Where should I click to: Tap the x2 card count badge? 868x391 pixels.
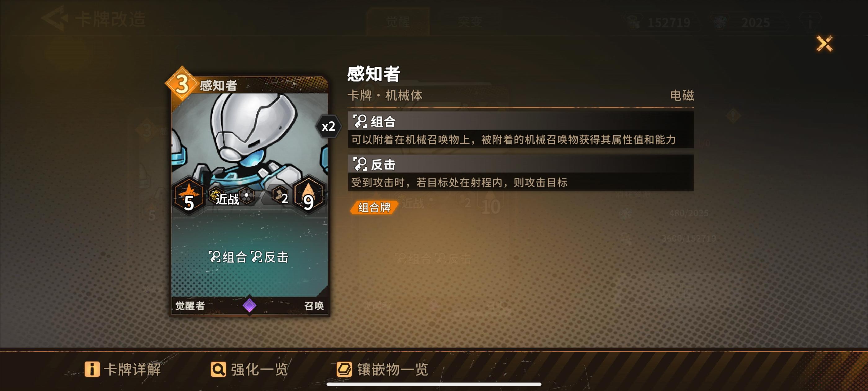[x=329, y=127]
